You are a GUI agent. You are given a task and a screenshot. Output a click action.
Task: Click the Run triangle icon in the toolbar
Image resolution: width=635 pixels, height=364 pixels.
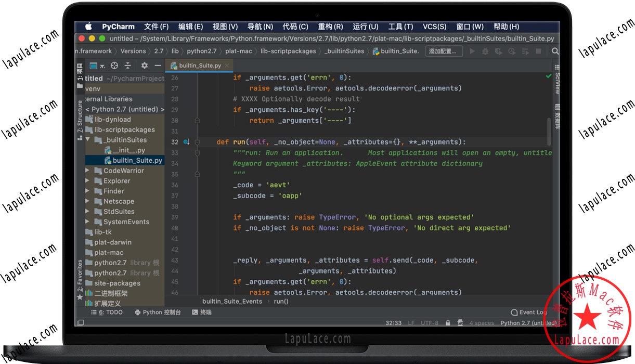point(472,51)
